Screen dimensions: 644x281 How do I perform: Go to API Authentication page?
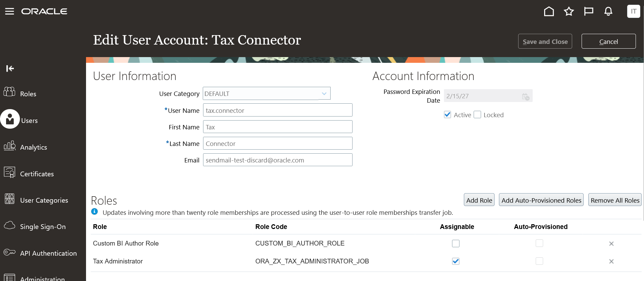click(48, 253)
